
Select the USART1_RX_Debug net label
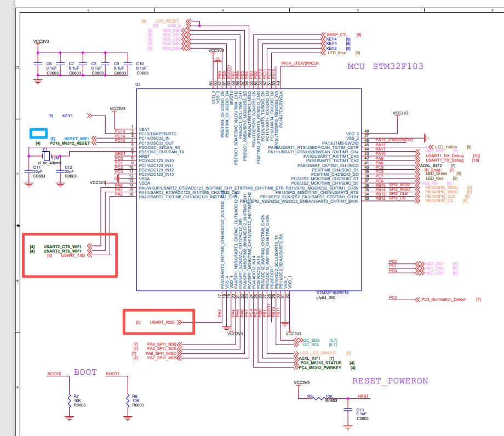[445, 156]
